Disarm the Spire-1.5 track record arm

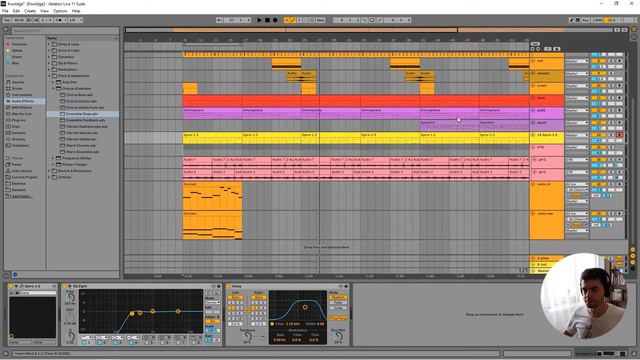[x=619, y=135]
